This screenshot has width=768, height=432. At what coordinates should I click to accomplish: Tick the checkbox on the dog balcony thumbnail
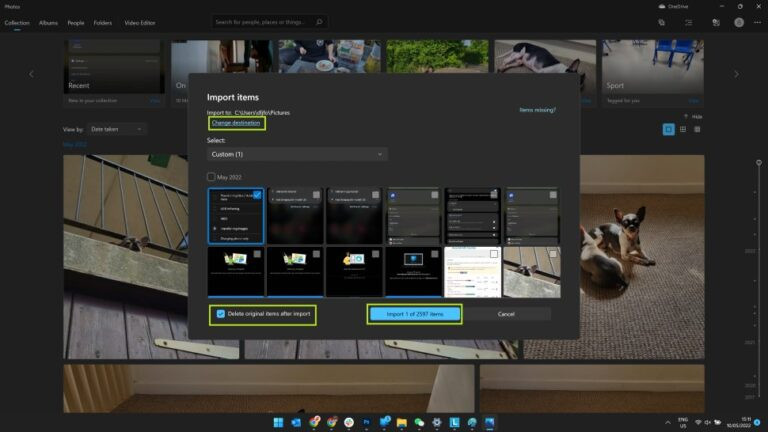click(x=553, y=254)
